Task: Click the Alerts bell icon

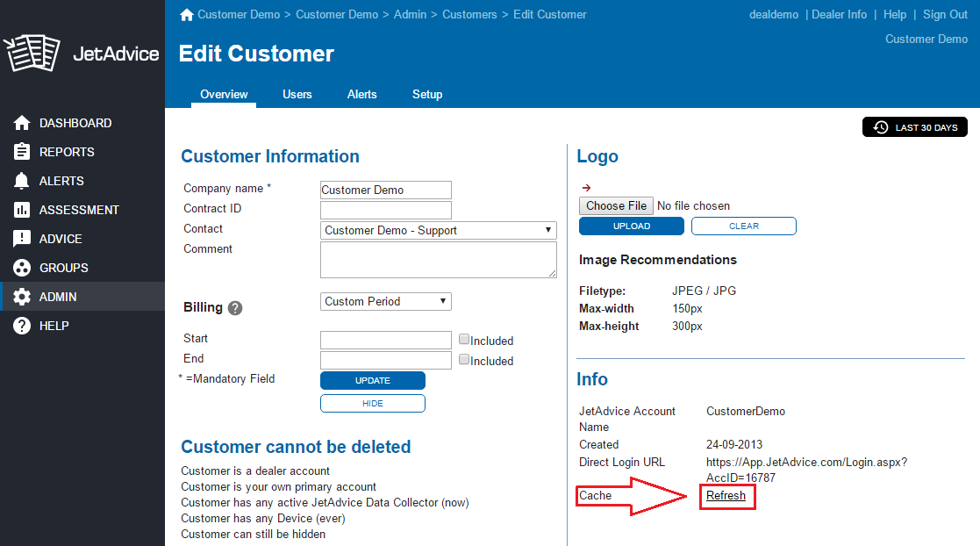Action: (x=22, y=181)
